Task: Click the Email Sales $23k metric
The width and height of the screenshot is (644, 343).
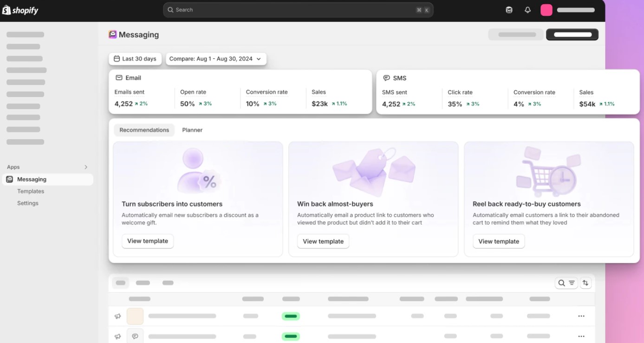Action: click(320, 104)
